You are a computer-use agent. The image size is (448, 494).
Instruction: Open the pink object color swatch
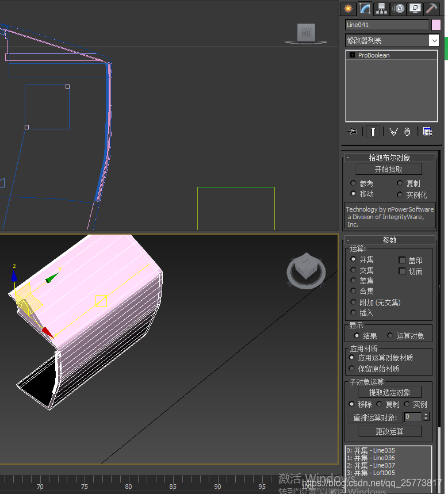pos(436,25)
